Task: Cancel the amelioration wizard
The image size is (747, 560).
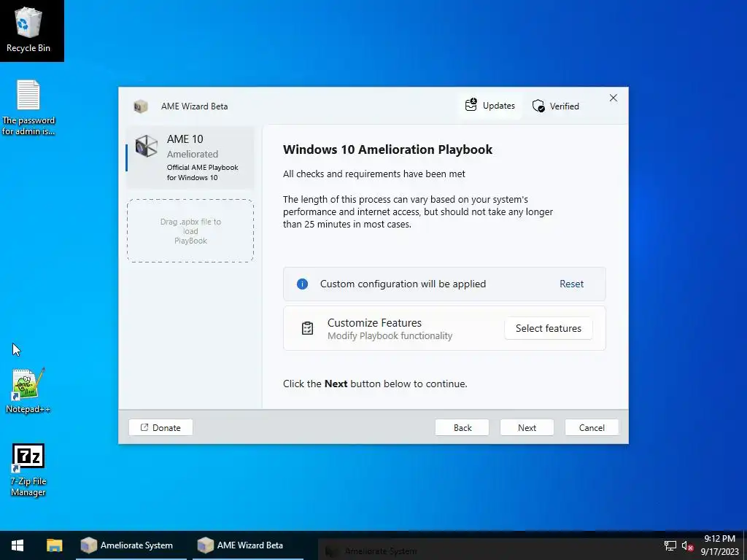Action: point(592,427)
